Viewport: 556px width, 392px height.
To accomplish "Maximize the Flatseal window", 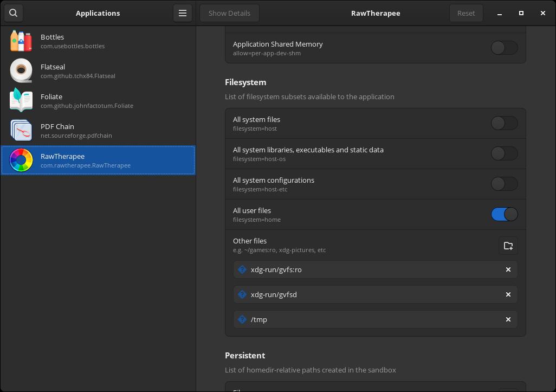I will 521,13.
